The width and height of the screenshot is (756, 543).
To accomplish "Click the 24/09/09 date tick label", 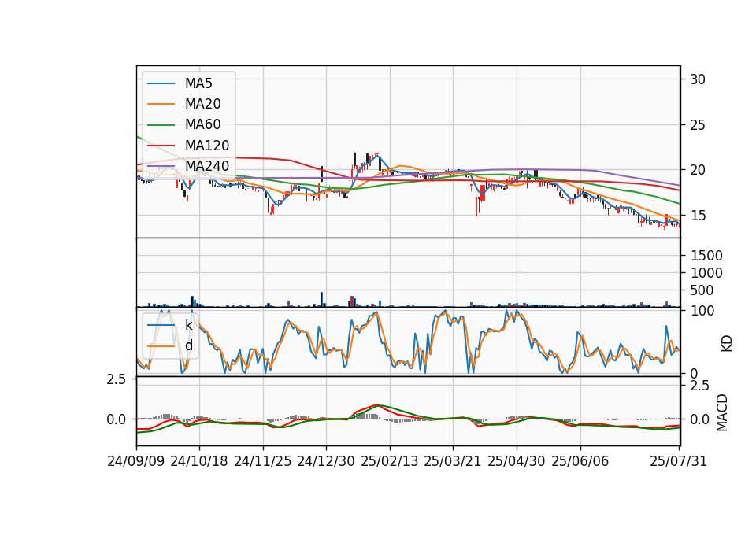I will pyautogui.click(x=136, y=461).
